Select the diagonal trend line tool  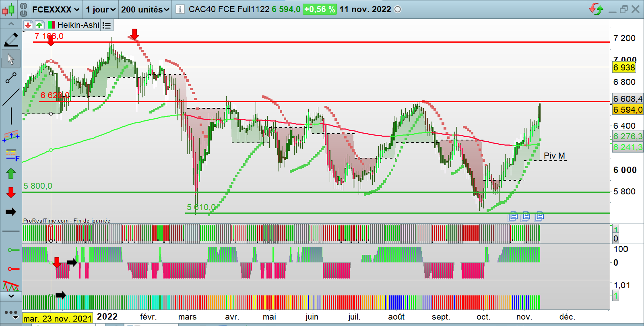pyautogui.click(x=11, y=97)
